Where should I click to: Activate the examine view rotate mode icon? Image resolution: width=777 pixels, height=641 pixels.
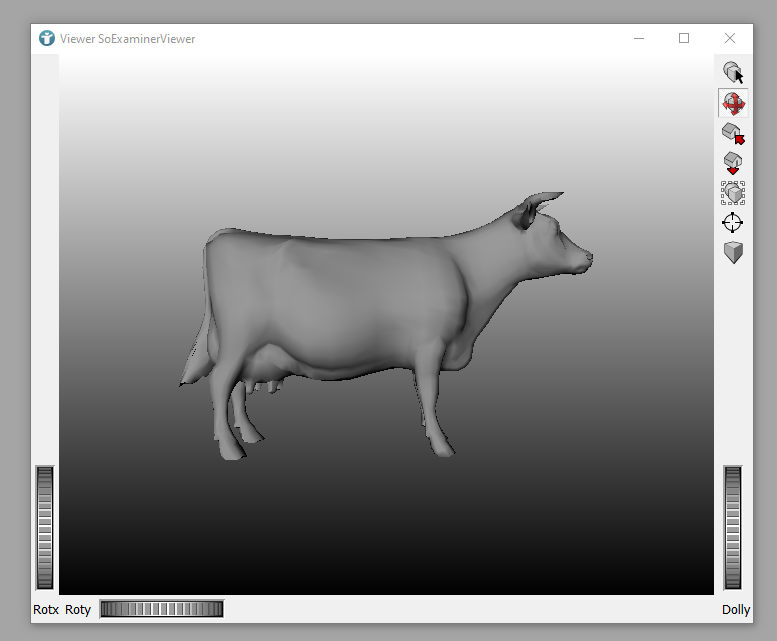[x=733, y=102]
